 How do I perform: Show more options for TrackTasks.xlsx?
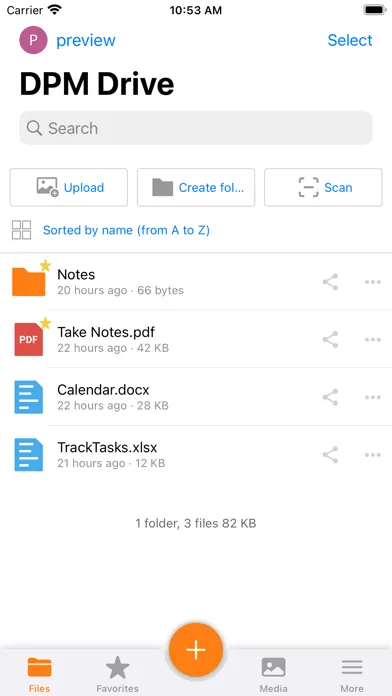pos(373,455)
